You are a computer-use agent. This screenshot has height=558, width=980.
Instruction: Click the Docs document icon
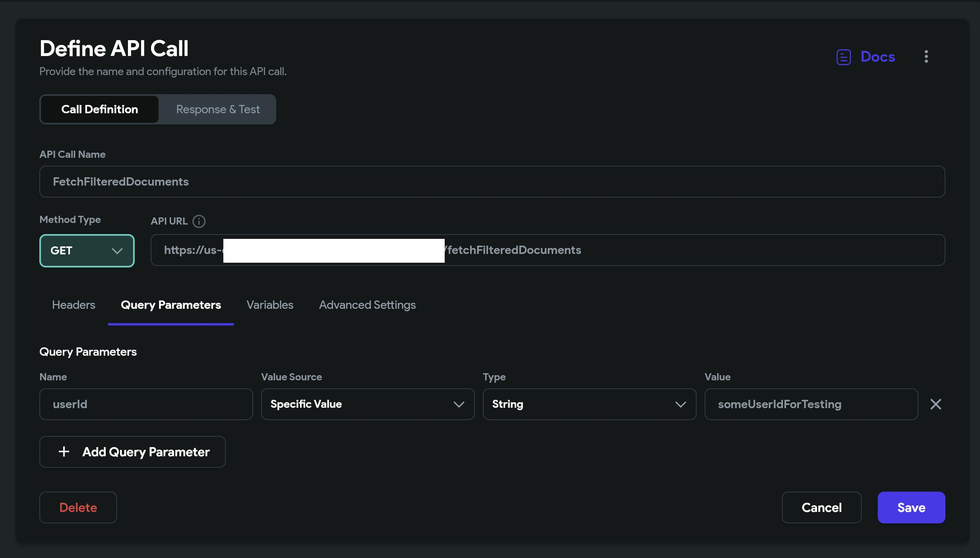tap(843, 57)
